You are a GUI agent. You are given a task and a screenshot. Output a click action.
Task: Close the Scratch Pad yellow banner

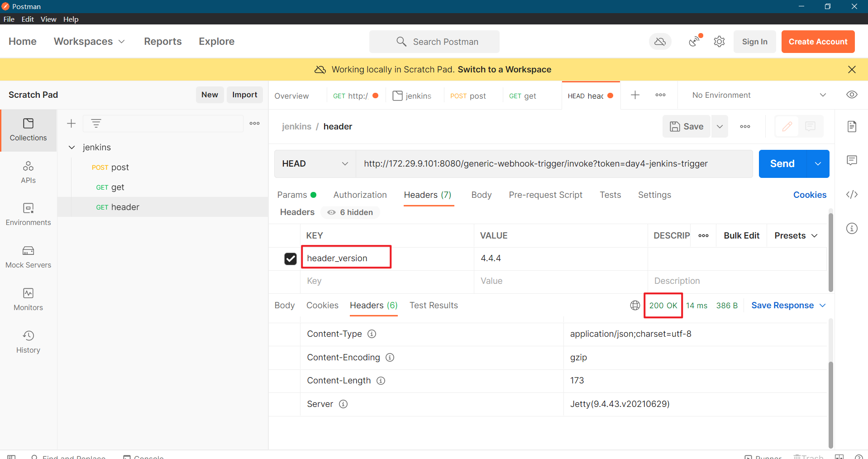[x=852, y=69]
